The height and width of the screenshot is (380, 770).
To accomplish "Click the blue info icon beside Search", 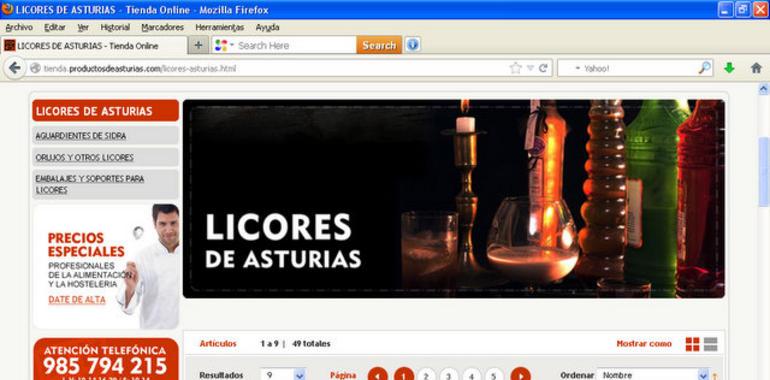I will point(412,45).
